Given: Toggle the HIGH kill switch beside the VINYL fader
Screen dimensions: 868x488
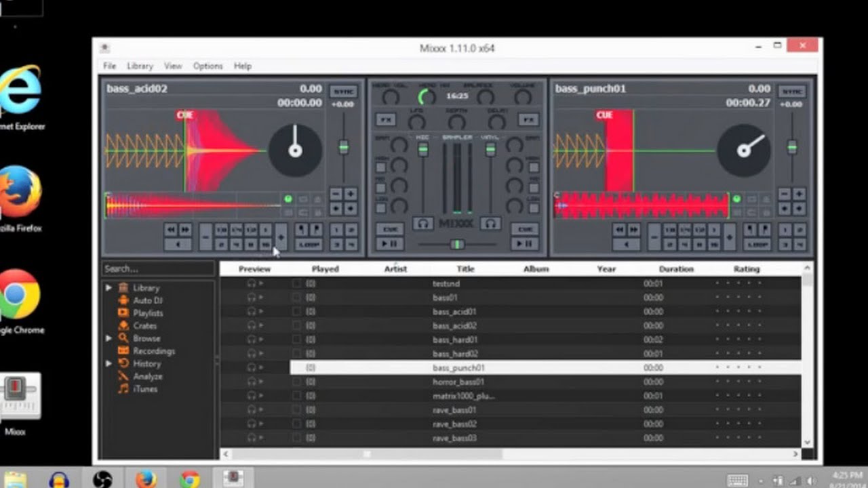Looking at the screenshot, I should pyautogui.click(x=534, y=167).
